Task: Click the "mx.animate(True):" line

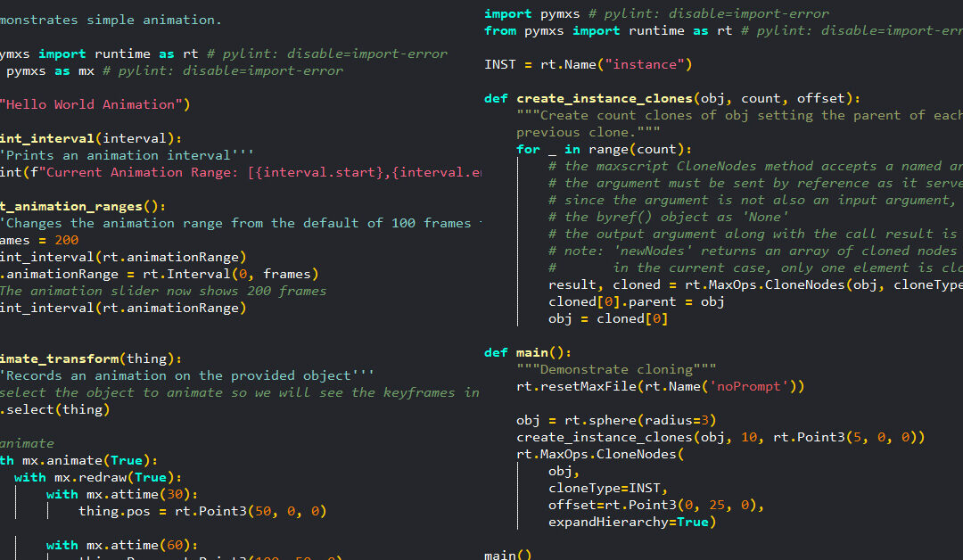Action: (78, 460)
